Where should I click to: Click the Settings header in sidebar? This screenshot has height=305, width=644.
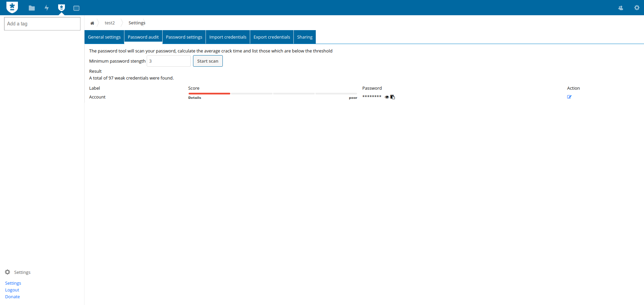pos(22,272)
